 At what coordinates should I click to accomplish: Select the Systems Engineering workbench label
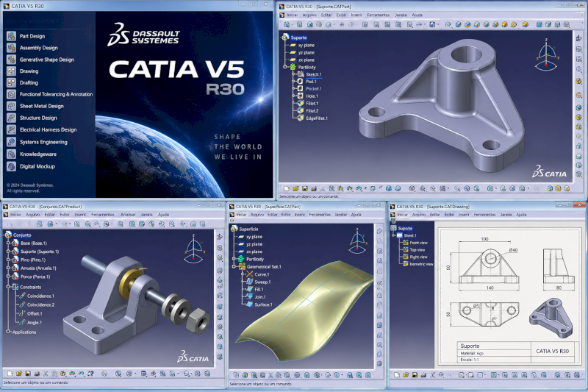(x=43, y=142)
